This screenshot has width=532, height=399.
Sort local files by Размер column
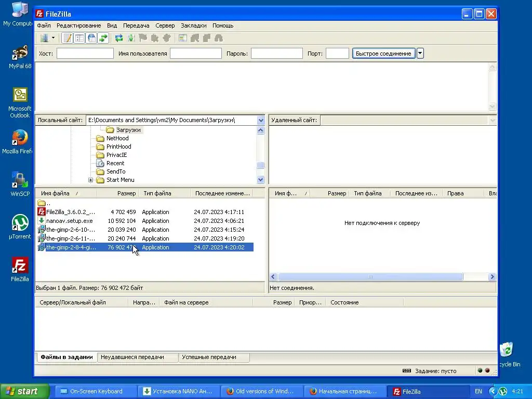coord(117,193)
